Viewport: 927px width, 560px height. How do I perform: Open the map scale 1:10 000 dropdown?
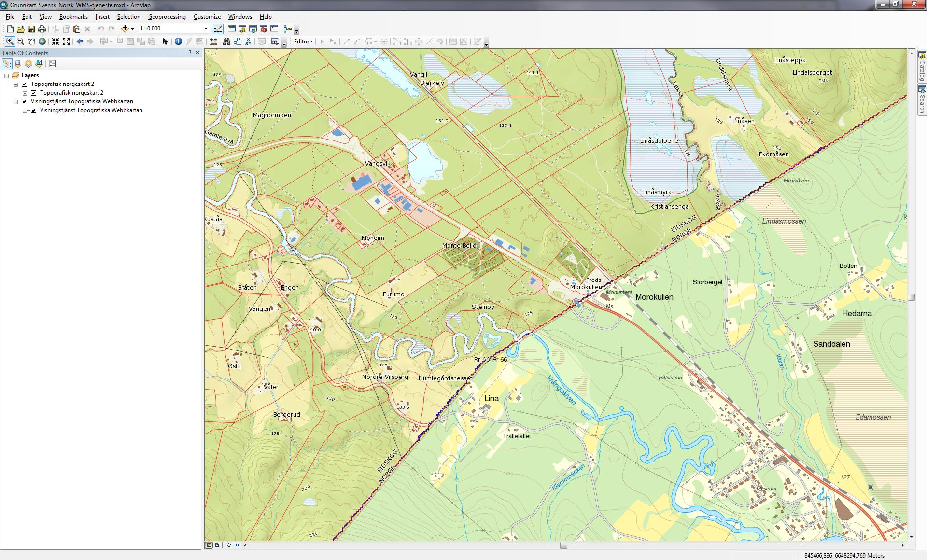point(206,29)
